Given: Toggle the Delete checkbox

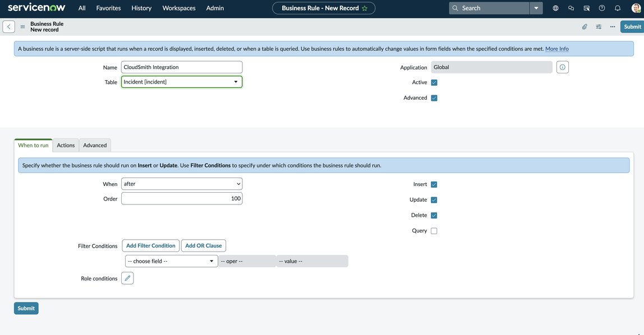Looking at the screenshot, I should pyautogui.click(x=434, y=215).
